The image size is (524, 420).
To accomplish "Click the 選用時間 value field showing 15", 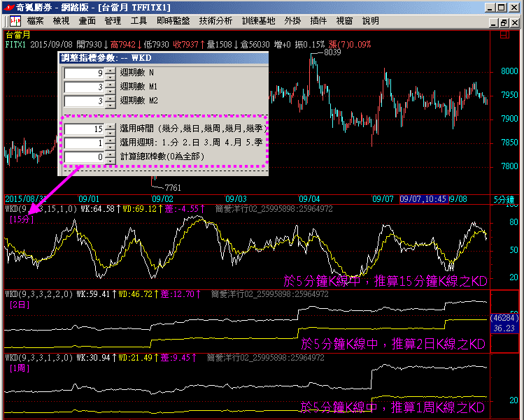I will point(84,129).
